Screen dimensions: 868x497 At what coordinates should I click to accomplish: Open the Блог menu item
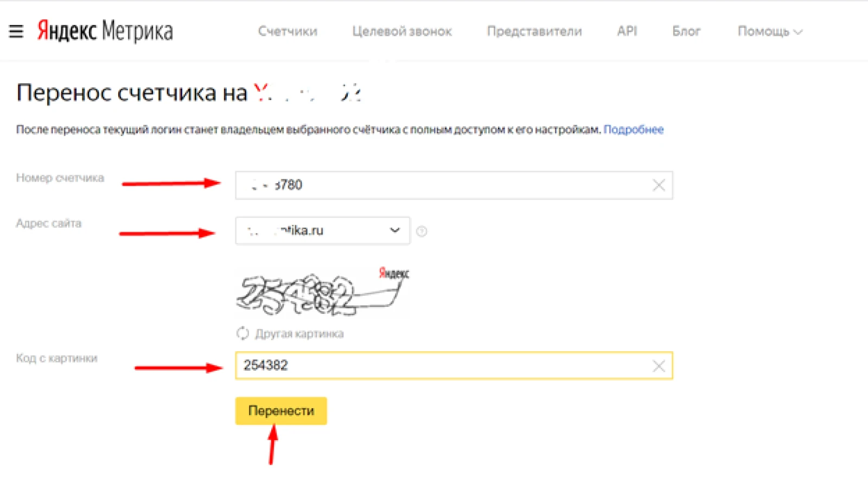click(x=686, y=31)
